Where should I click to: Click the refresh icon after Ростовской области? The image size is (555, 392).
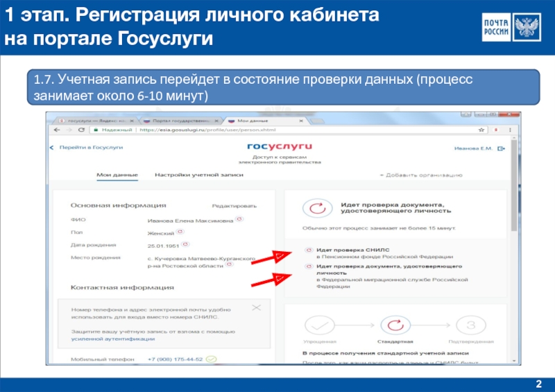coord(230,264)
